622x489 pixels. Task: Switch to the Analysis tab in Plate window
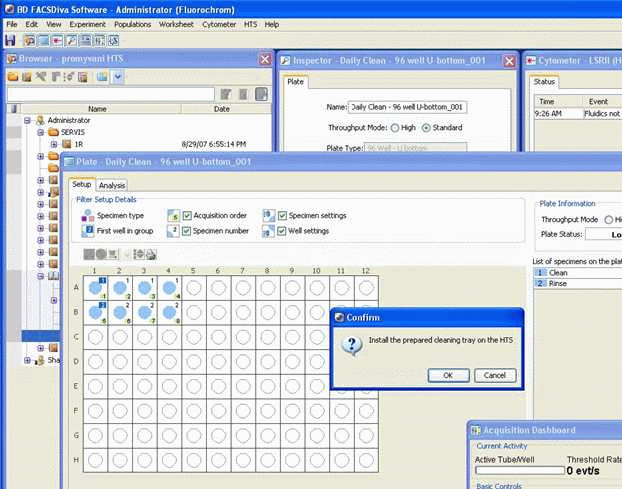pos(112,185)
